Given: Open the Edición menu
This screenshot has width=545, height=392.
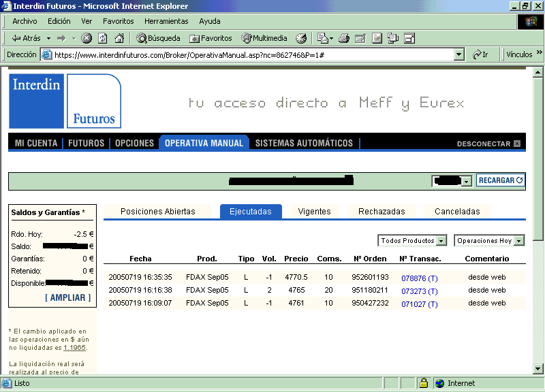Looking at the screenshot, I should coord(59,21).
